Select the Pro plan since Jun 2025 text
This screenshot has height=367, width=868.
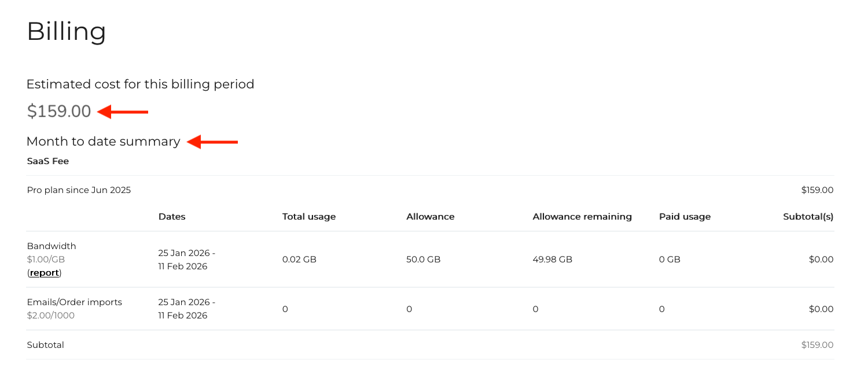pyautogui.click(x=79, y=190)
